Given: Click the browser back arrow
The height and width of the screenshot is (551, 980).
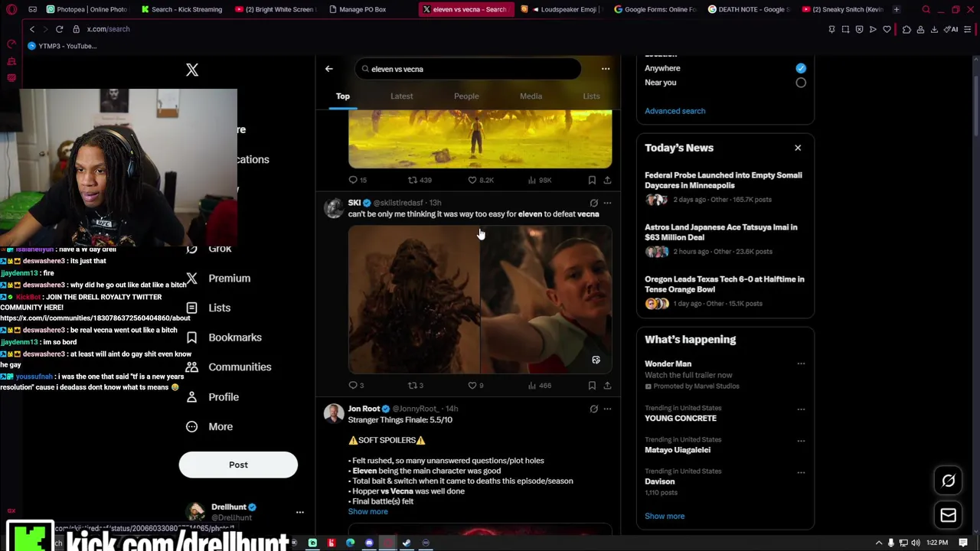Looking at the screenshot, I should (32, 29).
